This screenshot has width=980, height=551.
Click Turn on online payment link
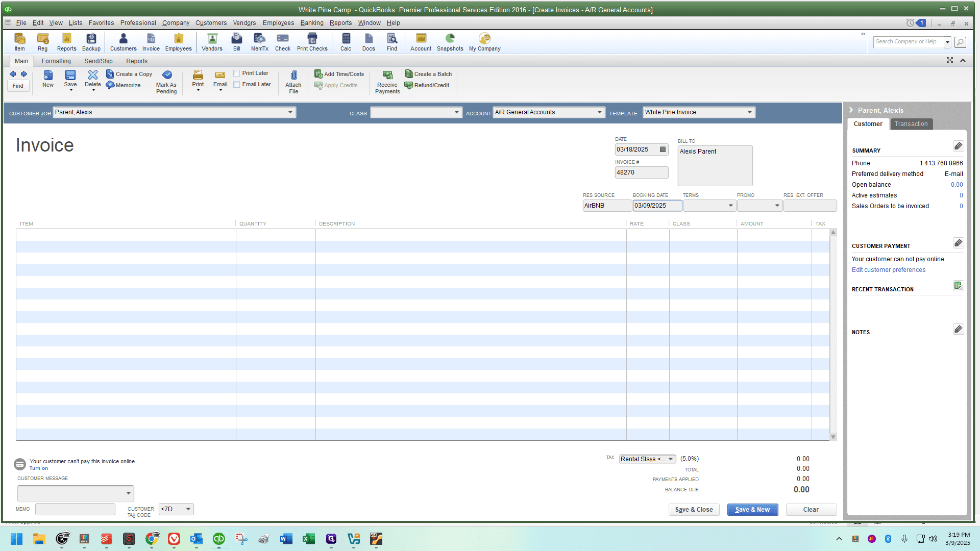coord(39,468)
